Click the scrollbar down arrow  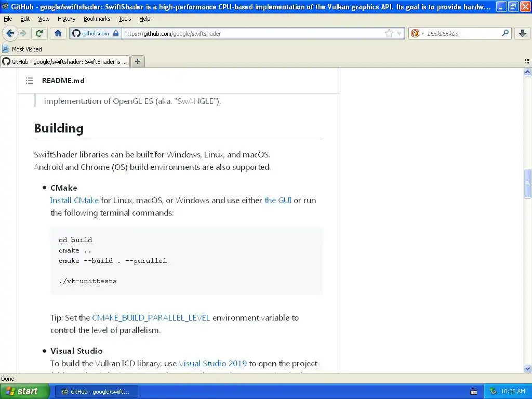coord(527,368)
